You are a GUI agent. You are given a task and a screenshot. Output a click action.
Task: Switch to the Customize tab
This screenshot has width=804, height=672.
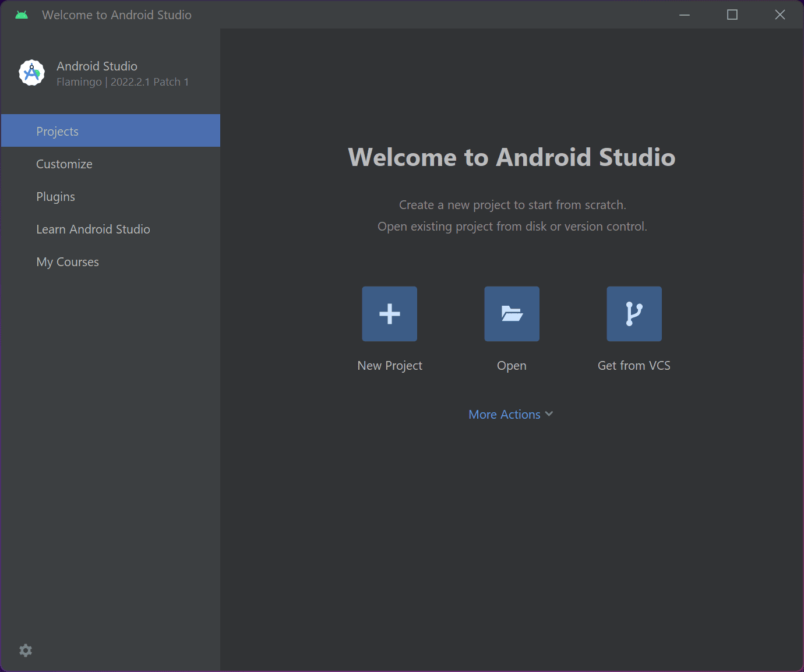click(x=64, y=164)
